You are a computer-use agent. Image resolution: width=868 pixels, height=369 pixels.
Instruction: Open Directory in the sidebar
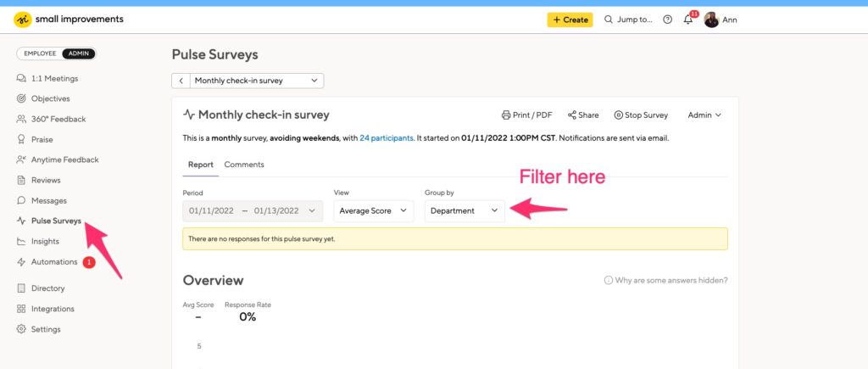click(x=47, y=288)
